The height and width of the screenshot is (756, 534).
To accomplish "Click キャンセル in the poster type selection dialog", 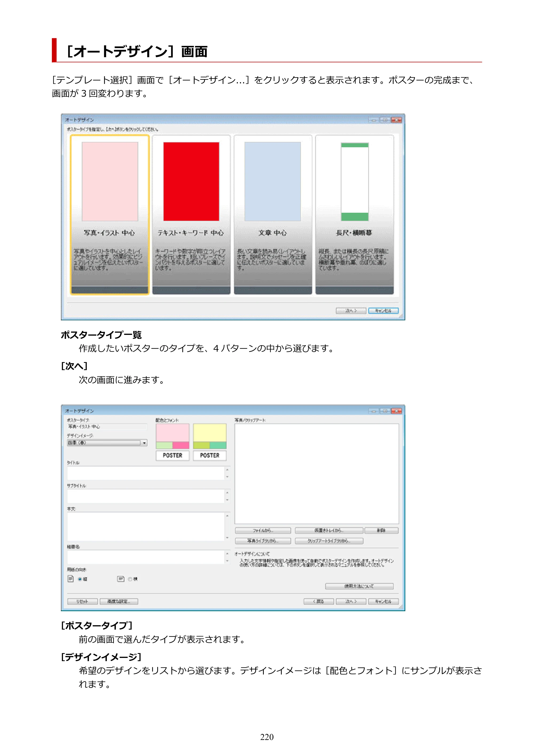I will pyautogui.click(x=383, y=311).
